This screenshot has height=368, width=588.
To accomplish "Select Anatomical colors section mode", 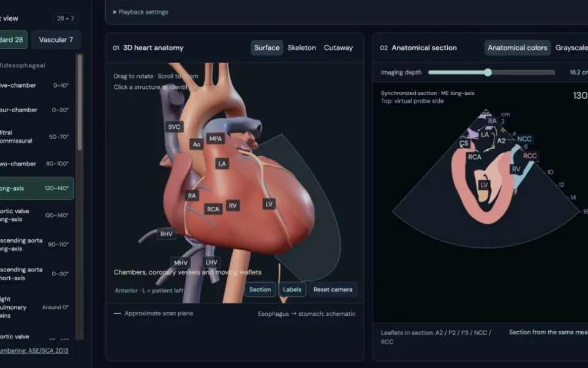I will (517, 48).
